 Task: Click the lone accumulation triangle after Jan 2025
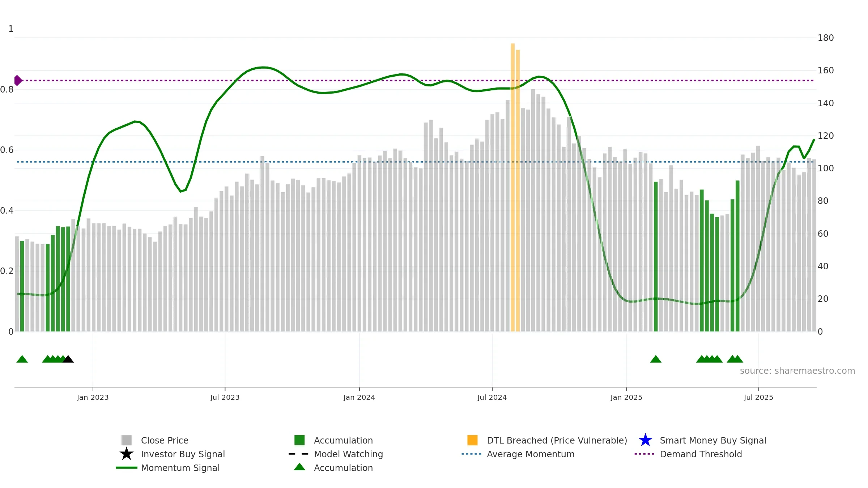pyautogui.click(x=656, y=359)
